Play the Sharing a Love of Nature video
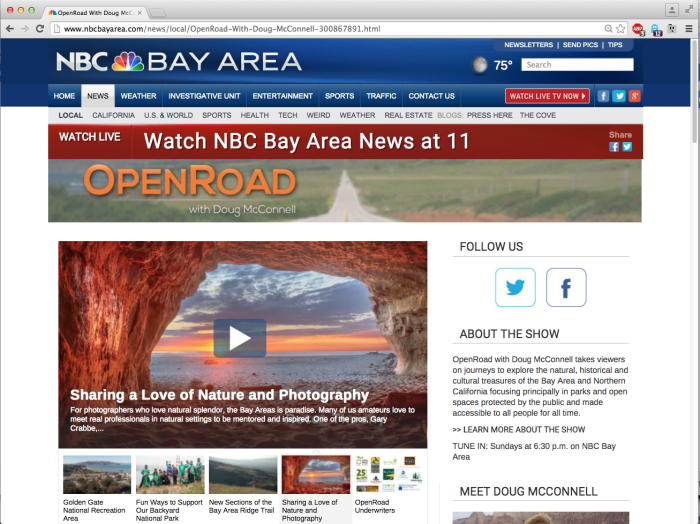 coord(240,338)
